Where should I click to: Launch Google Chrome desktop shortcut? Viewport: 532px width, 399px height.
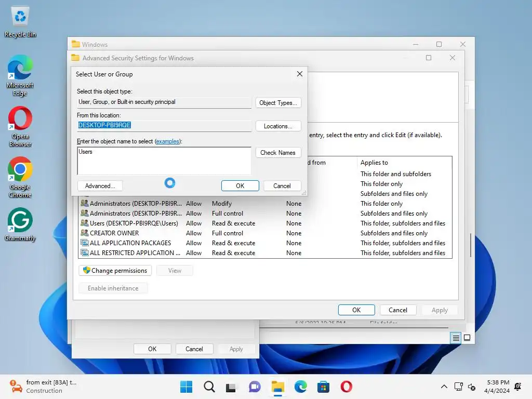(x=20, y=177)
